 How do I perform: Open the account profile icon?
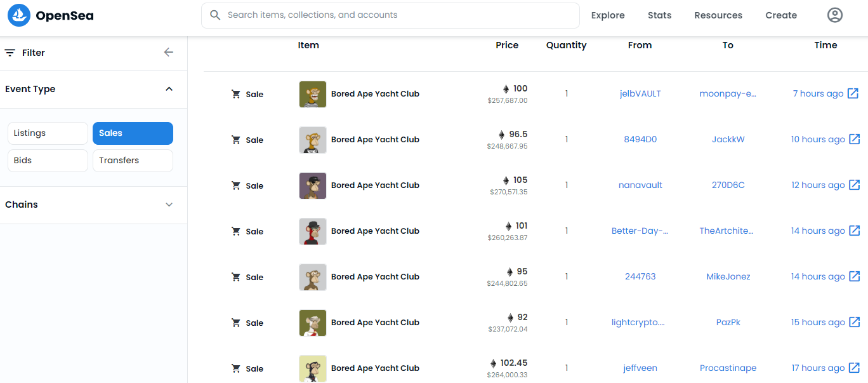(x=835, y=15)
